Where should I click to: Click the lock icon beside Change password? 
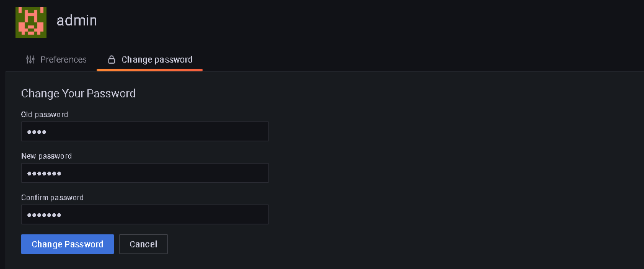(112, 60)
